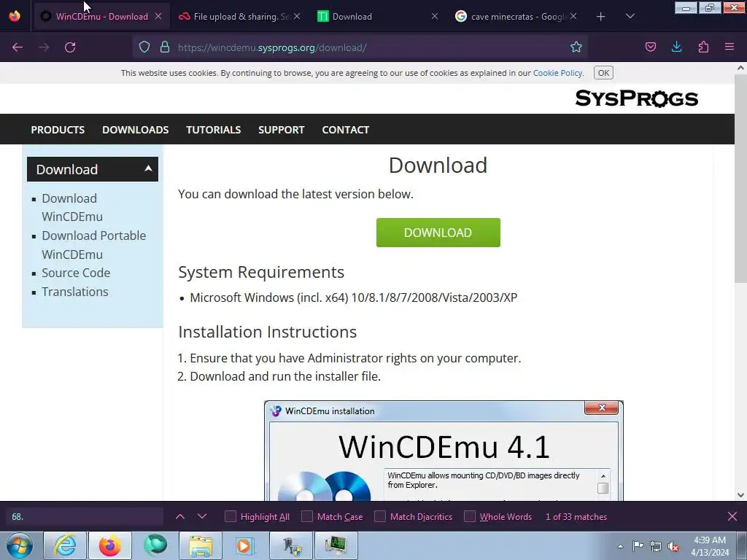The image size is (747, 560).
Task: Click the green DOWNLOAD button
Action: point(438,233)
